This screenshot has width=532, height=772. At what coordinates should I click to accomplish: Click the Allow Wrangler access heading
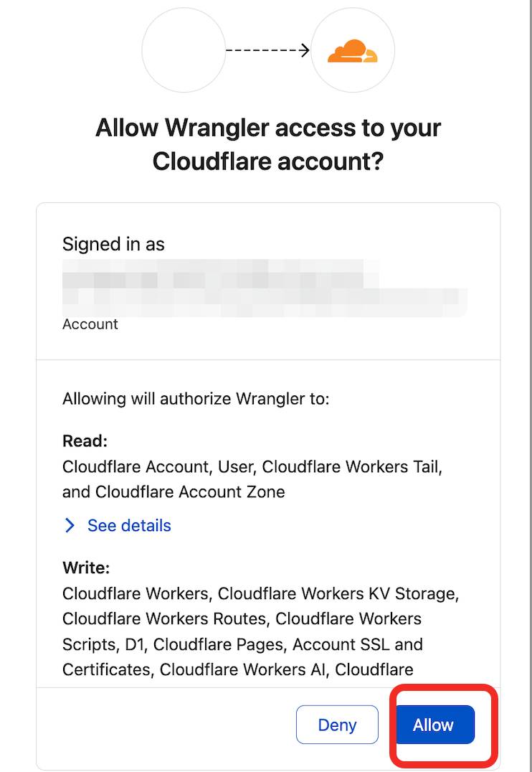coord(267,144)
